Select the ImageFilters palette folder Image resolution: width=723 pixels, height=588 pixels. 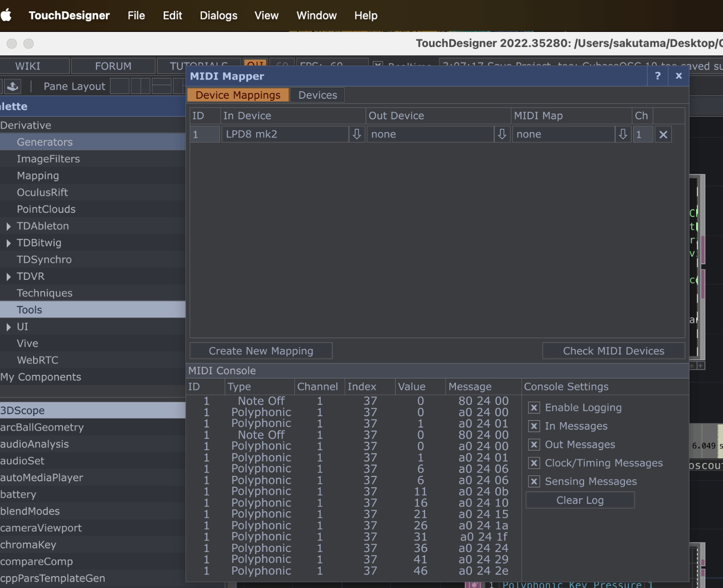(x=92, y=159)
